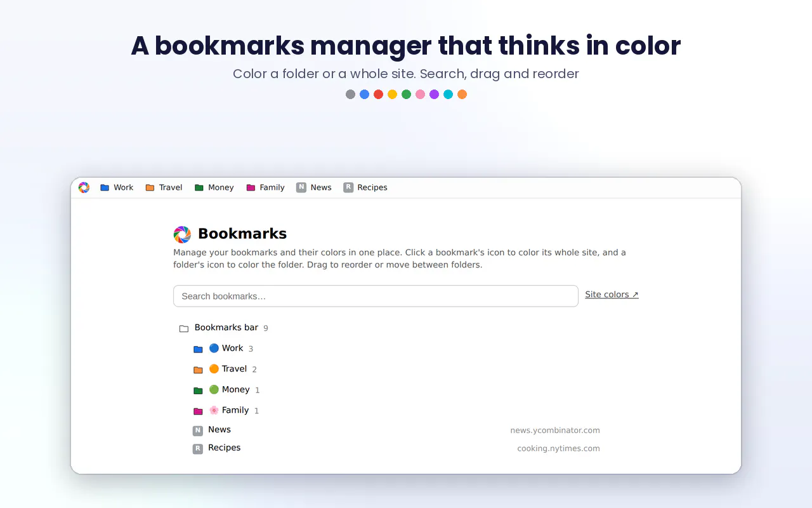Click the colorful logo beside Bookmarks heading
Image resolution: width=812 pixels, height=508 pixels.
pyautogui.click(x=182, y=234)
